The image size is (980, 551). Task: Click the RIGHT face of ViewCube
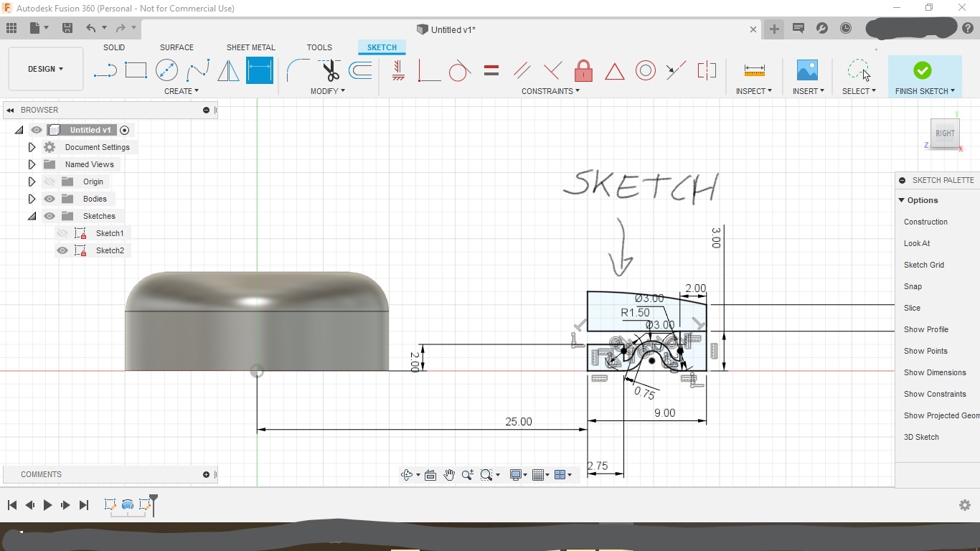click(945, 133)
